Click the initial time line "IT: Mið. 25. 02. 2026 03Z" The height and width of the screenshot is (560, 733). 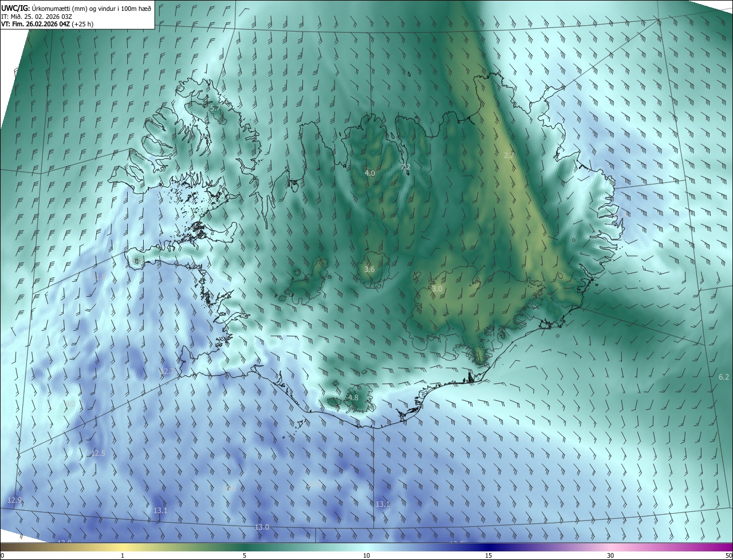point(37,17)
